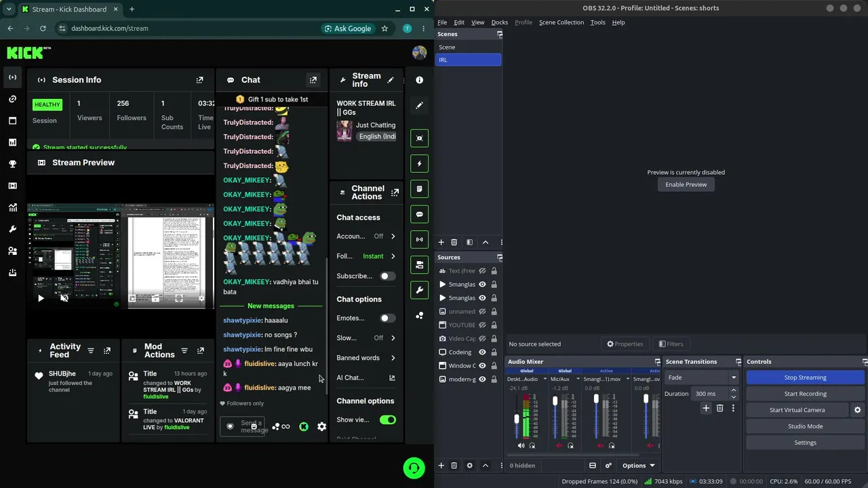This screenshot has width=868, height=488.
Task: Open the Kick sidebar trophy icon
Action: click(12, 164)
